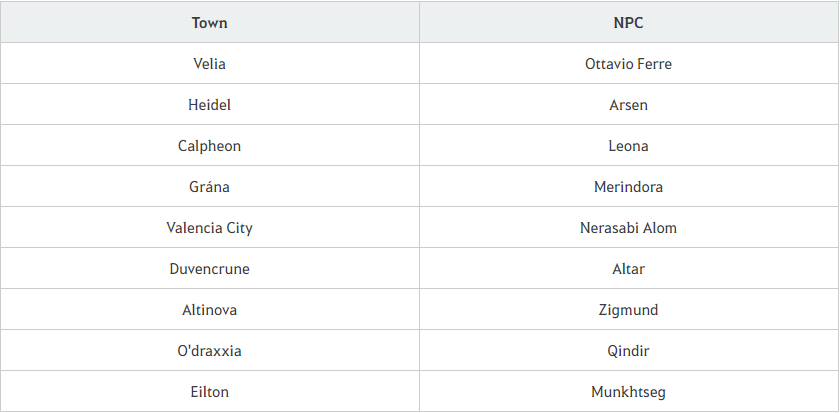The image size is (840, 413).
Task: Select the Arsen NPC cell
Action: point(628,104)
